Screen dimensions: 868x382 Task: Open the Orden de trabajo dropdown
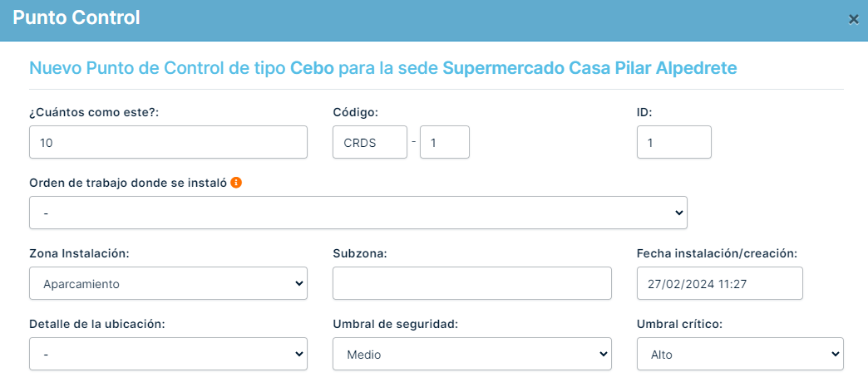point(358,213)
